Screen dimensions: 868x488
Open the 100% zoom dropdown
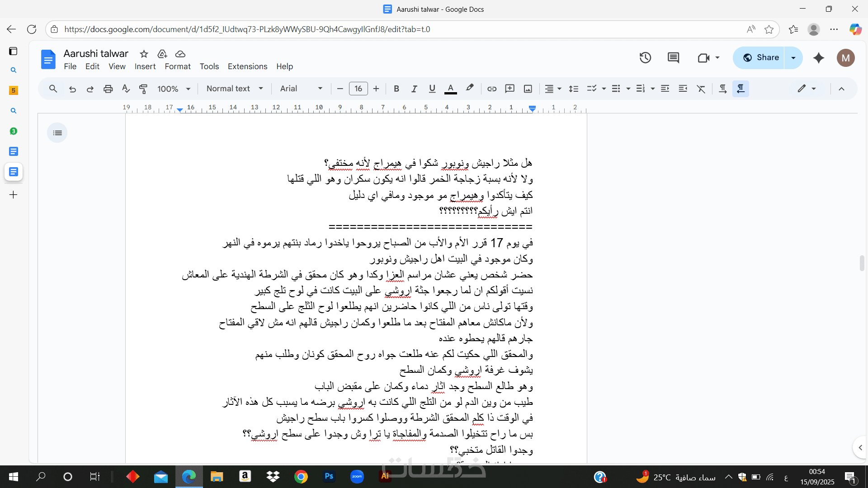(174, 89)
